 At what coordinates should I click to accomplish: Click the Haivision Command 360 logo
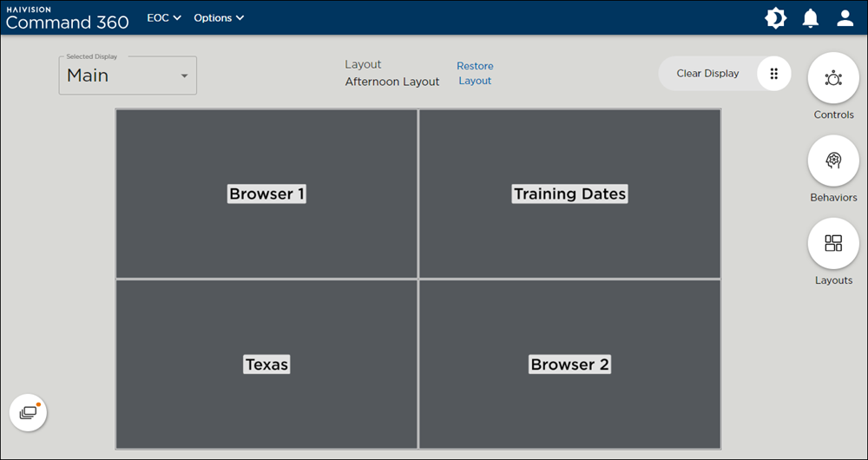67,18
